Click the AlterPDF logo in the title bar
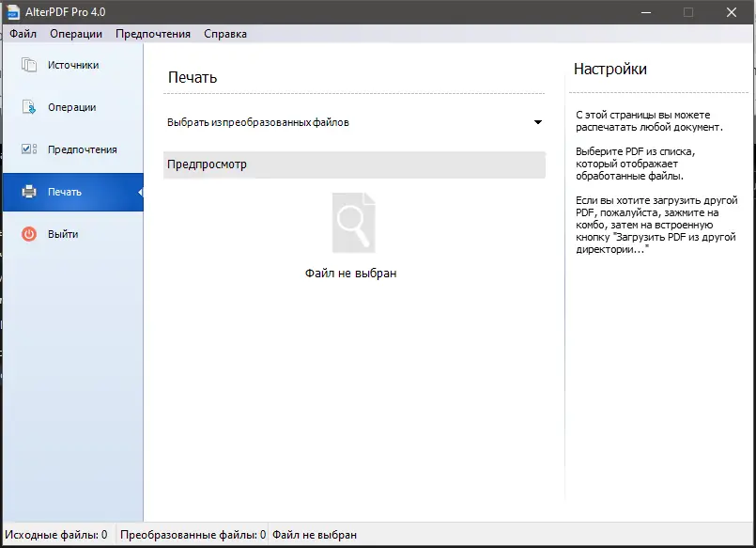The image size is (756, 548). [x=13, y=12]
